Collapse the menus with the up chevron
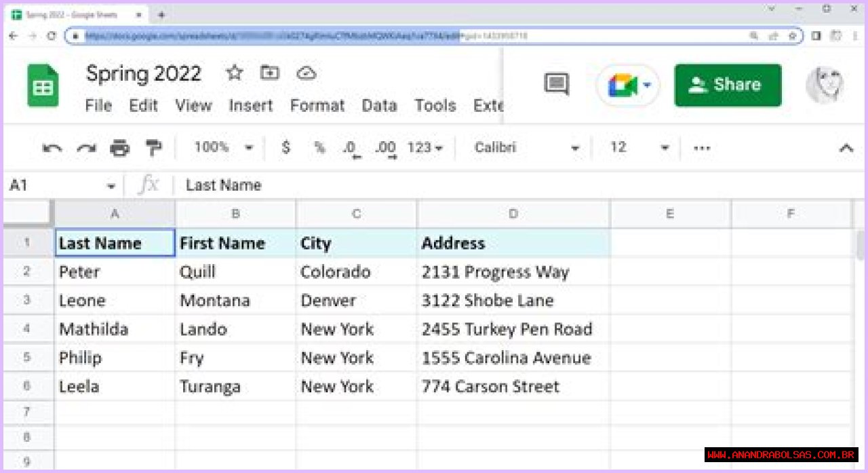 (846, 148)
